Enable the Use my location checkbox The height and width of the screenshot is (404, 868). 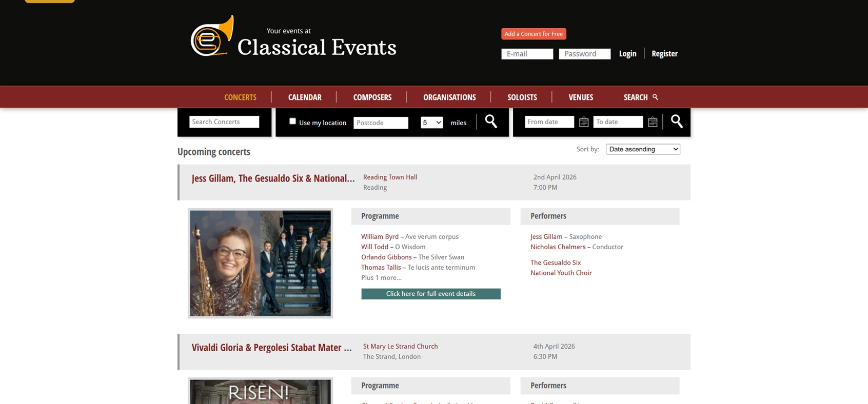coord(292,120)
